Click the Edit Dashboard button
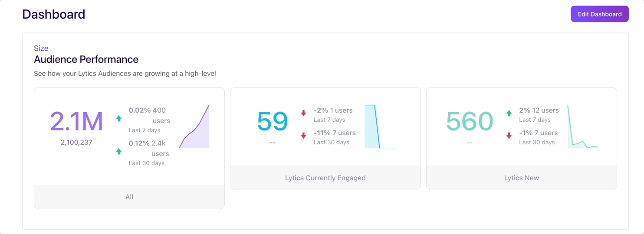This screenshot has width=644, height=234. [599, 14]
